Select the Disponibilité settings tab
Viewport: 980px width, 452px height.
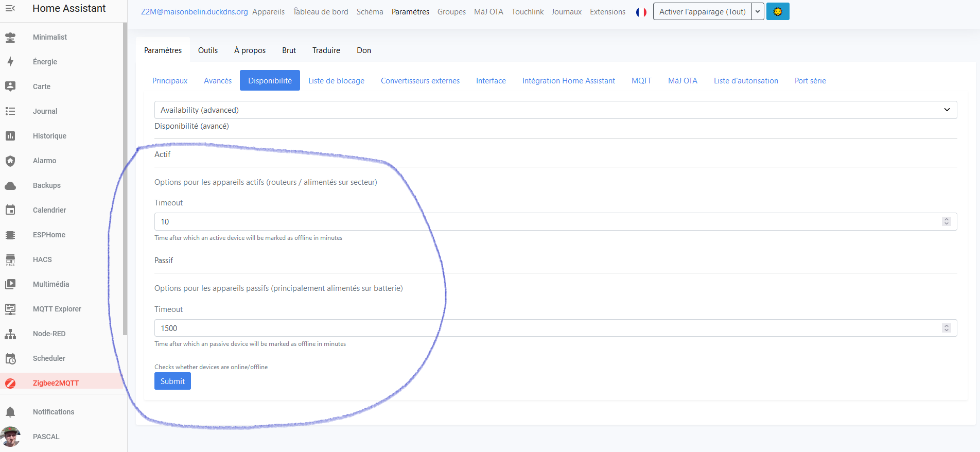pyautogui.click(x=270, y=80)
